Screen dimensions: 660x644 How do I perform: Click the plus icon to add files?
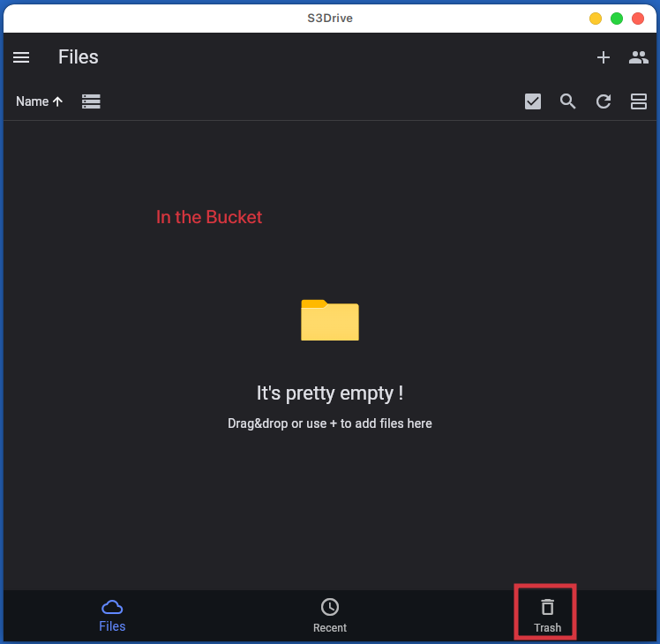[x=604, y=57]
